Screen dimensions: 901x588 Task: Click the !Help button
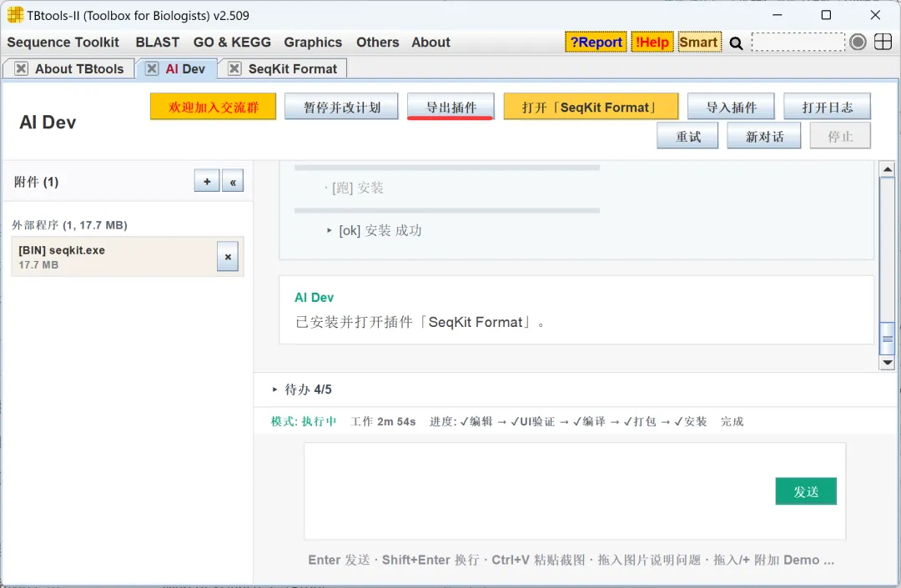[652, 42]
